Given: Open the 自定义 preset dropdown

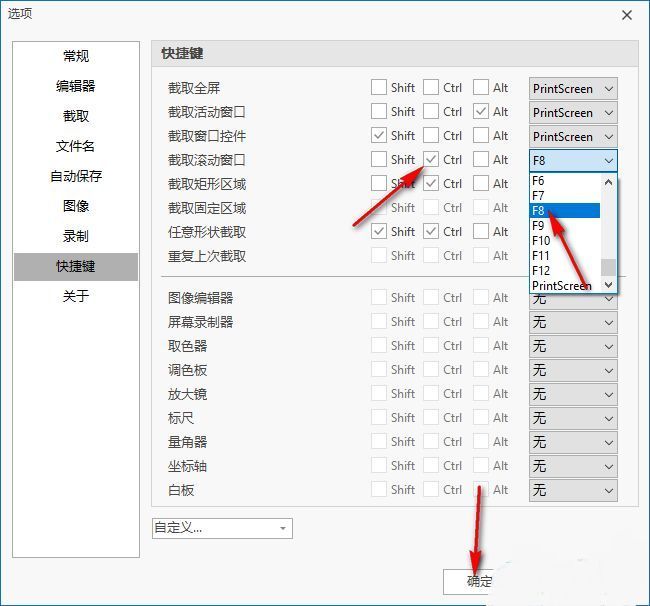Looking at the screenshot, I should [222, 528].
